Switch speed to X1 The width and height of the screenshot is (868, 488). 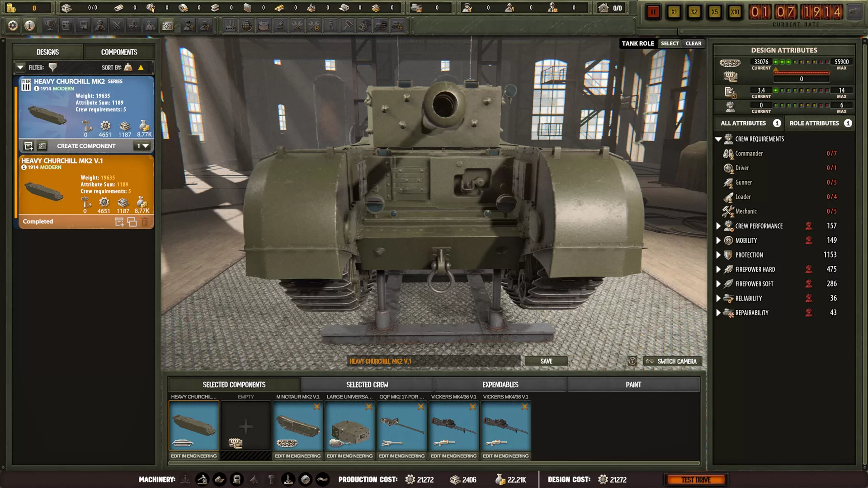click(674, 12)
